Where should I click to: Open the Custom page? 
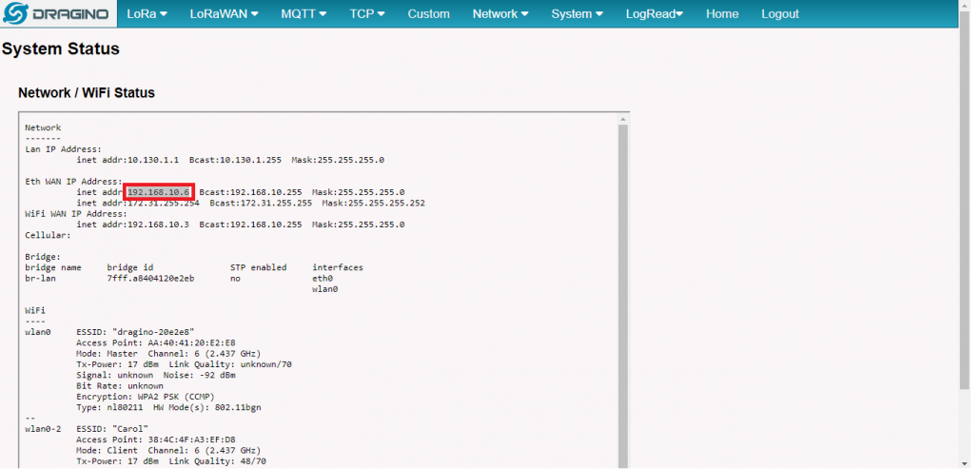click(428, 14)
